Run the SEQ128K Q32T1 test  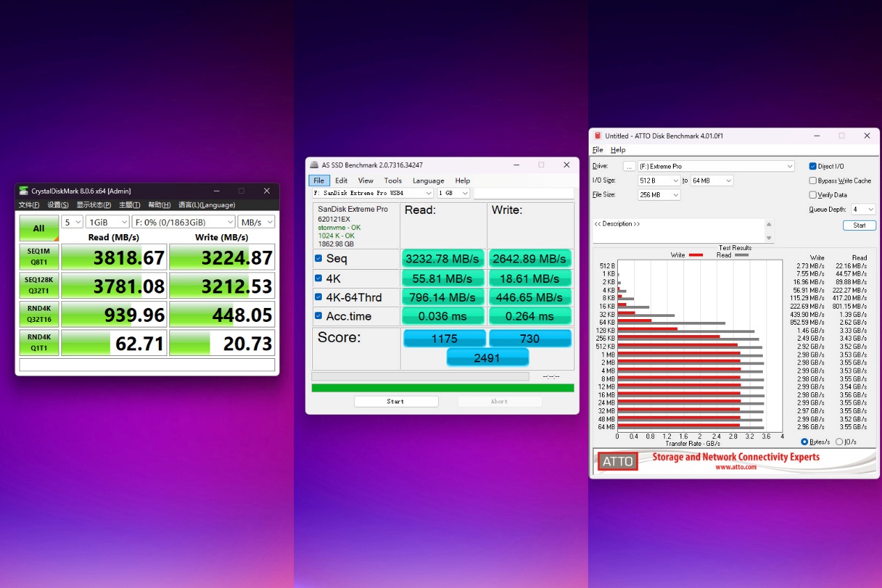pos(39,285)
